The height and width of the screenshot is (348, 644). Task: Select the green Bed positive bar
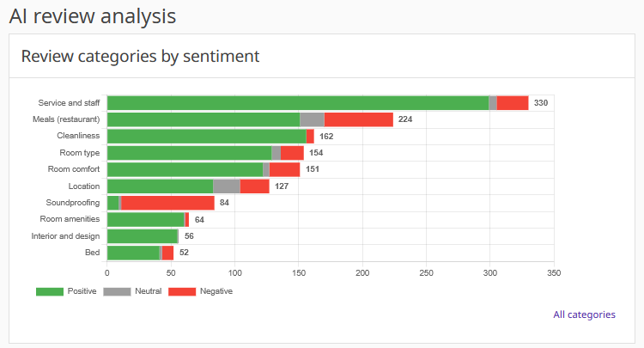[133, 253]
